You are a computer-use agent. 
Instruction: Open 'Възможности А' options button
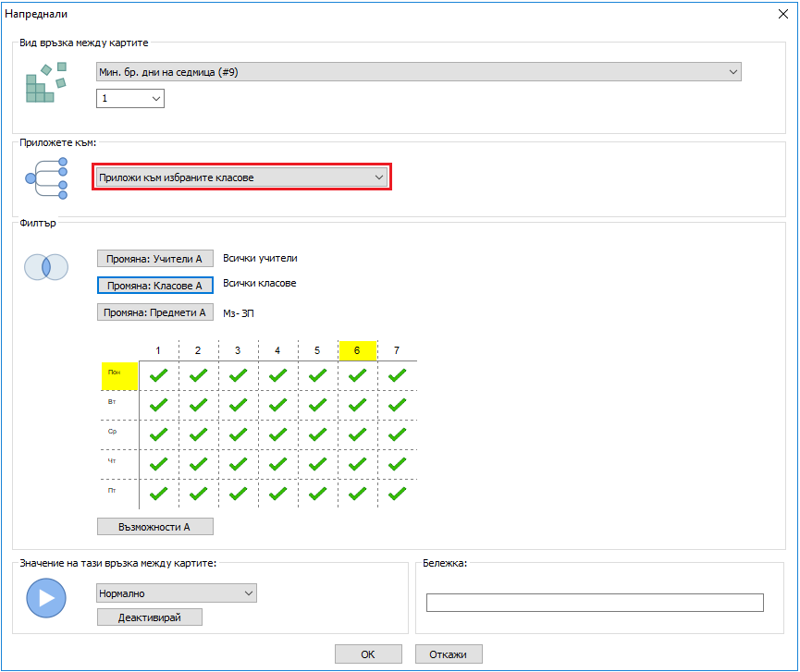[155, 527]
